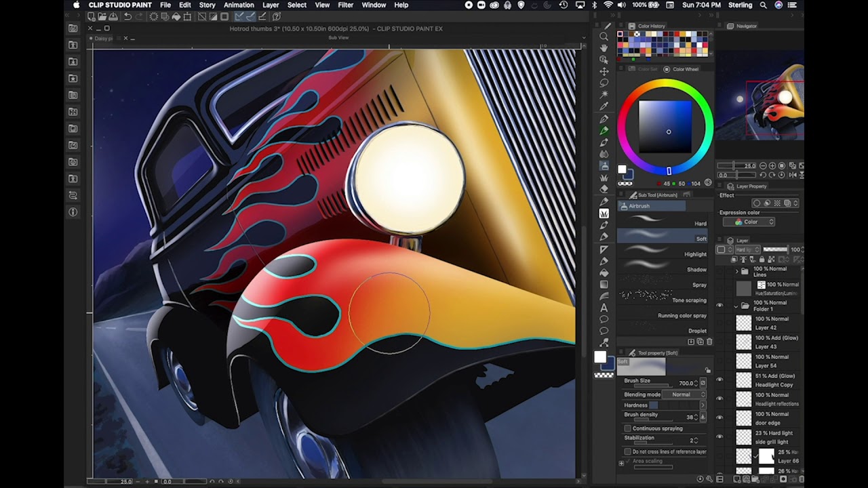Image resolution: width=868 pixels, height=488 pixels.
Task: Enable Do not cross lines of reference layer
Action: pyautogui.click(x=628, y=451)
